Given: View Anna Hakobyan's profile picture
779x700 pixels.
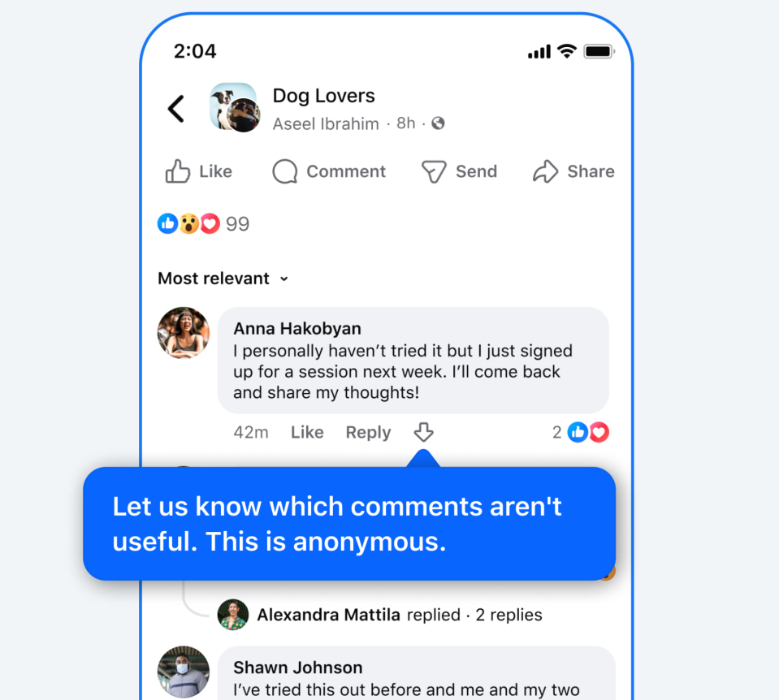Looking at the screenshot, I should (184, 333).
